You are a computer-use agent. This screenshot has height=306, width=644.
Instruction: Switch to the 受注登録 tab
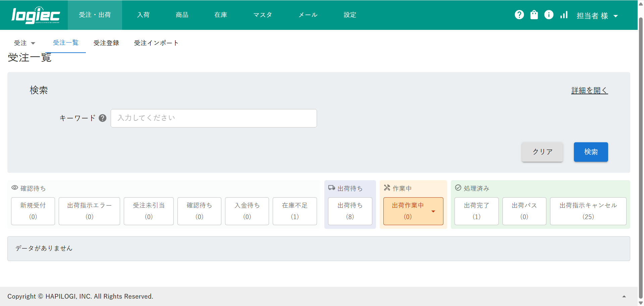click(106, 43)
